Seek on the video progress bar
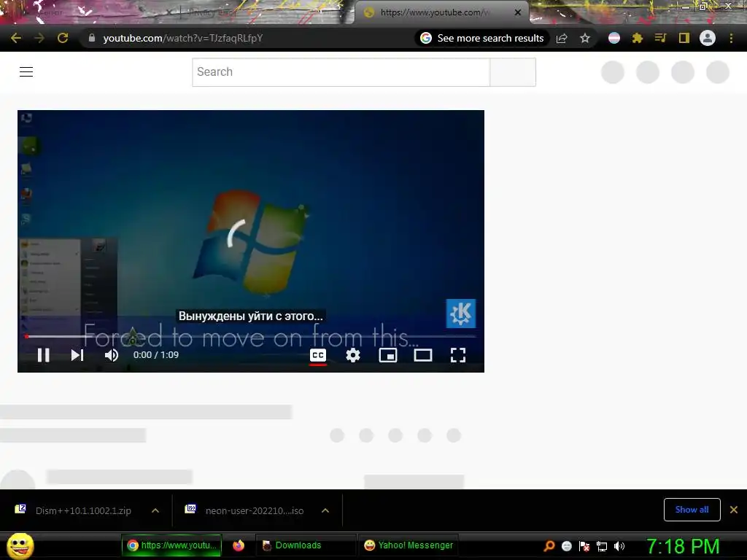The width and height of the screenshot is (747, 560). coord(251,336)
